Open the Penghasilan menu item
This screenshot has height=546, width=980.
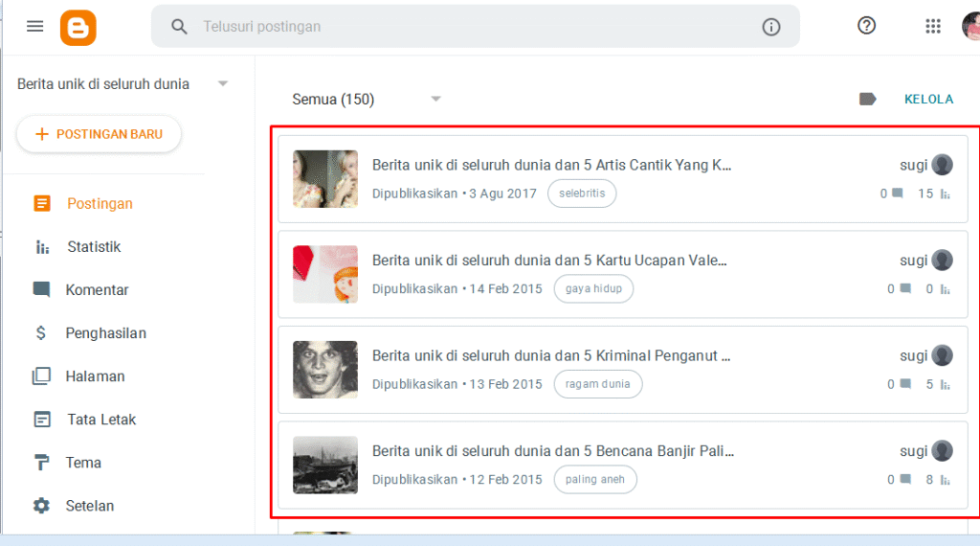[x=105, y=332]
